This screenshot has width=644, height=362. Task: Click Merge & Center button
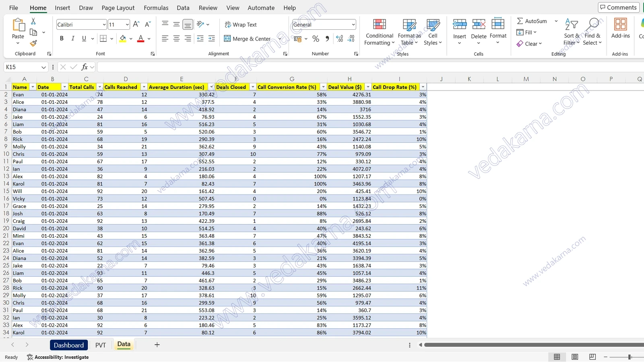coord(247,39)
